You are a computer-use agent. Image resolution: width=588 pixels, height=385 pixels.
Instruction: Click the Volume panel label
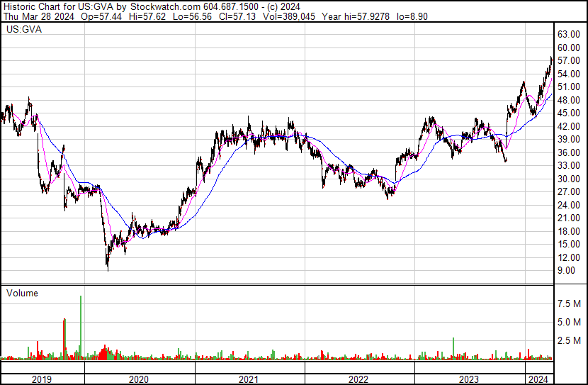pos(22,293)
